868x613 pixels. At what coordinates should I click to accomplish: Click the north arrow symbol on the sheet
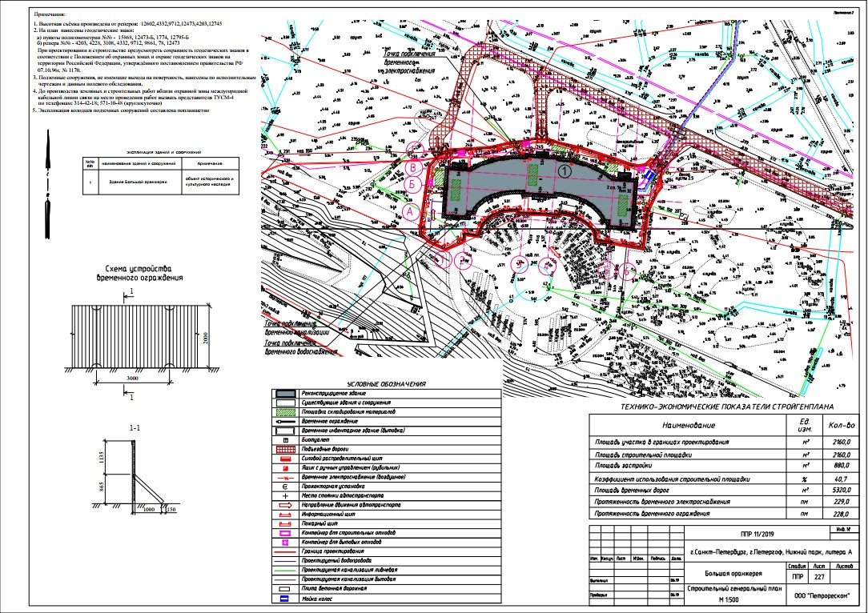(x=48, y=184)
